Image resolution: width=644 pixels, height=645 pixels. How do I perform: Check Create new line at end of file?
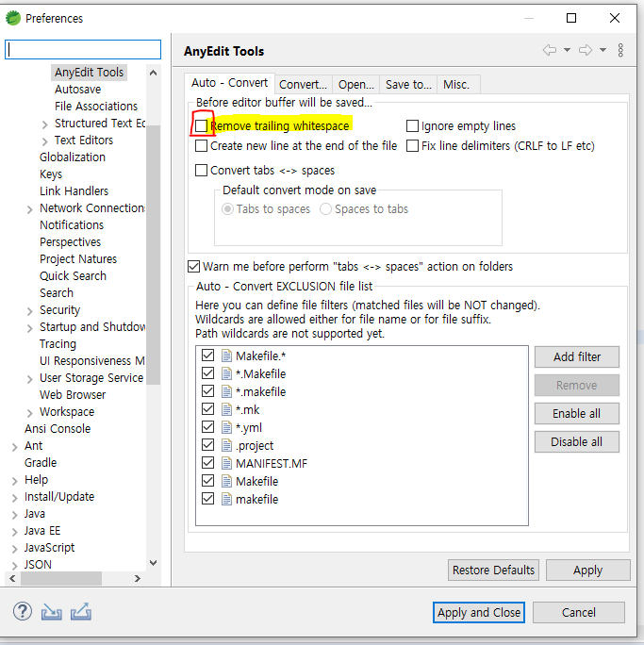[x=201, y=145]
